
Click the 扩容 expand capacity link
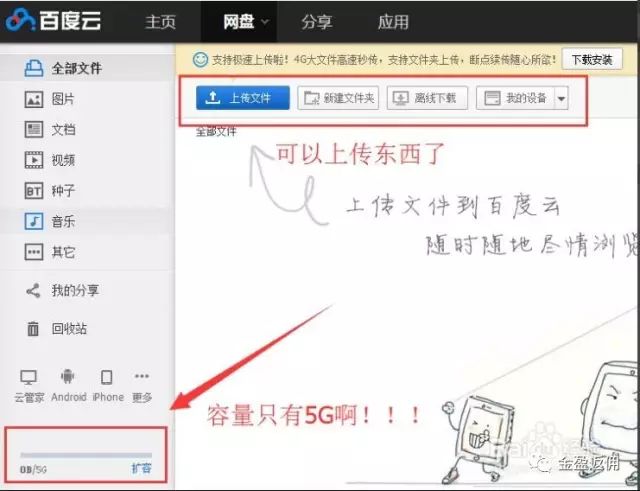[x=142, y=469]
